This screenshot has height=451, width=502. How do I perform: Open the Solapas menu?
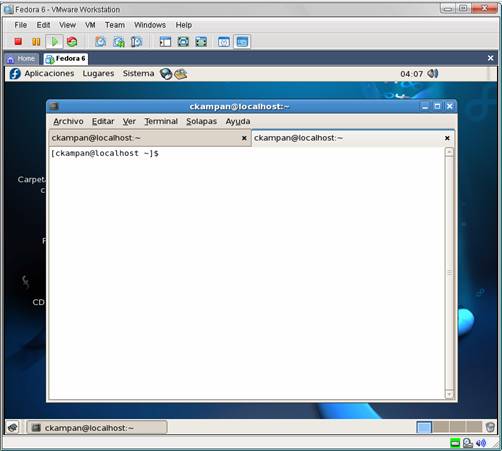point(201,121)
